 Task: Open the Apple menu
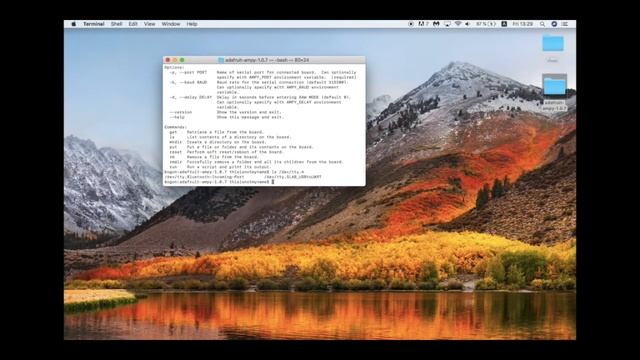[74, 24]
